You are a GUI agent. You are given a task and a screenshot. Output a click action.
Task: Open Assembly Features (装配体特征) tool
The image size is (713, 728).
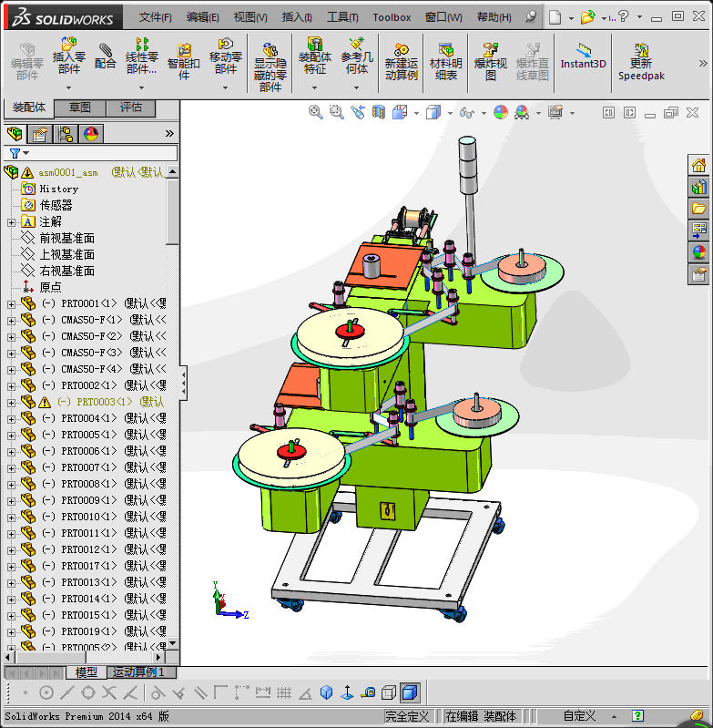pyautogui.click(x=315, y=56)
